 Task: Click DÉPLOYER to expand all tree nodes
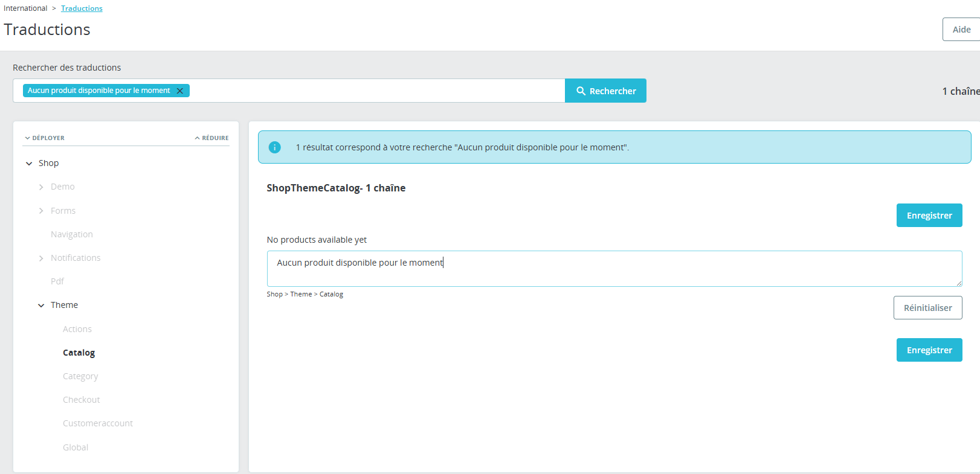pyautogui.click(x=45, y=138)
